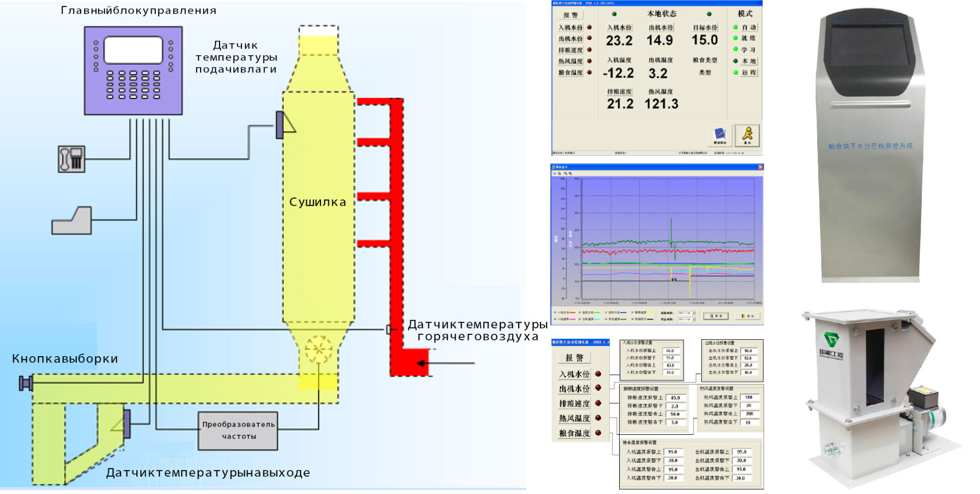980x494 pixels.
Task: Click 入机温度报警上 field showing 95.0
Action: point(673,452)
